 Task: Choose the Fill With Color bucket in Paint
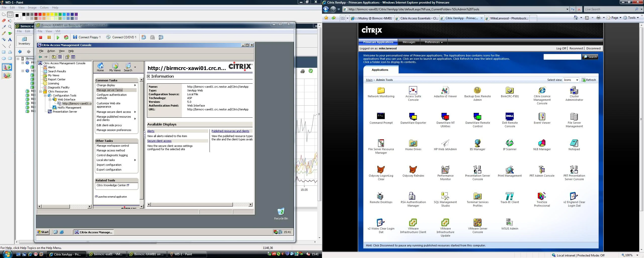pos(10,20)
